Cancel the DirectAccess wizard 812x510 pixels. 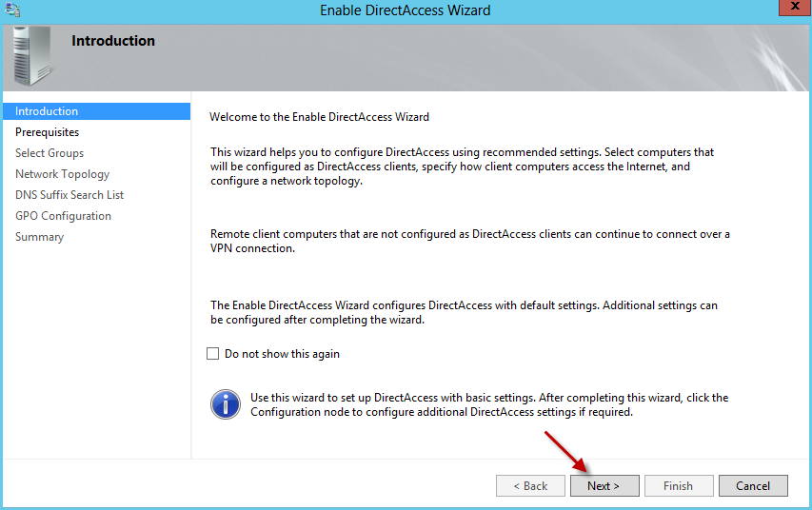[x=753, y=486]
